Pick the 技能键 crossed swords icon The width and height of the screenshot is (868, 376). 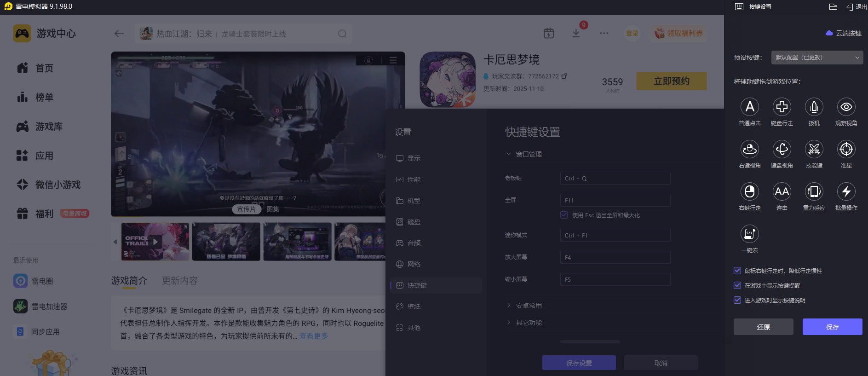(x=814, y=149)
